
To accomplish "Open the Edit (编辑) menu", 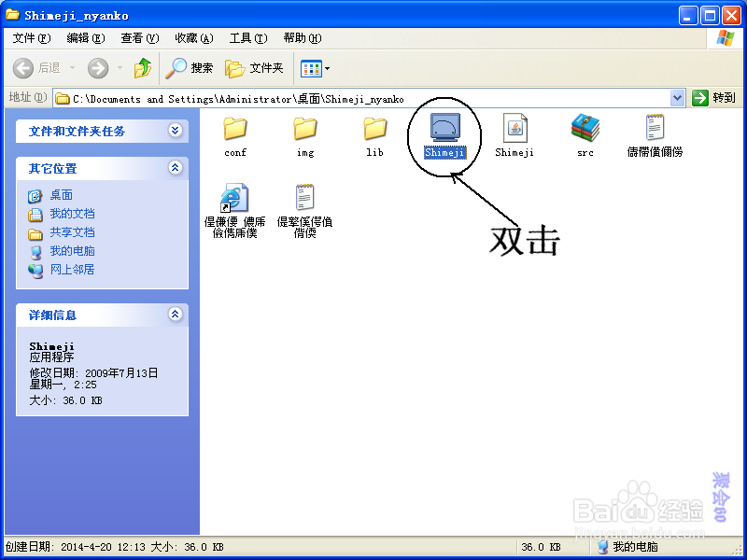I will (x=86, y=38).
